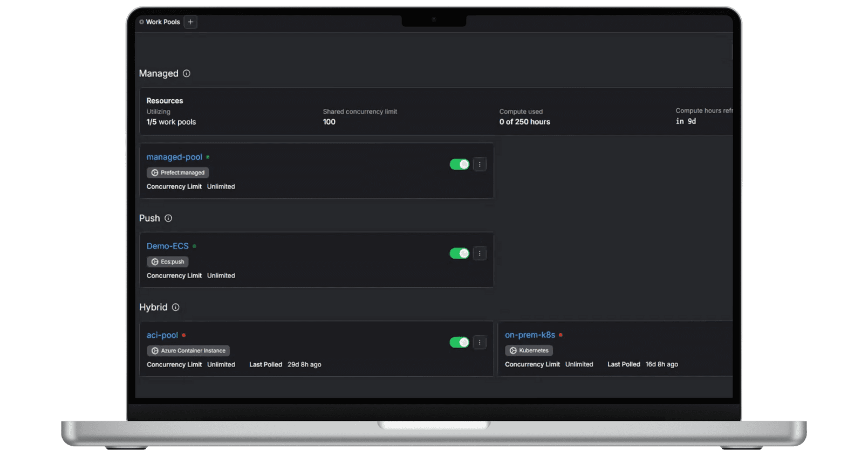Pause the aci-pool using its toggle
Viewport: 868px width, 450px height.
pos(459,342)
